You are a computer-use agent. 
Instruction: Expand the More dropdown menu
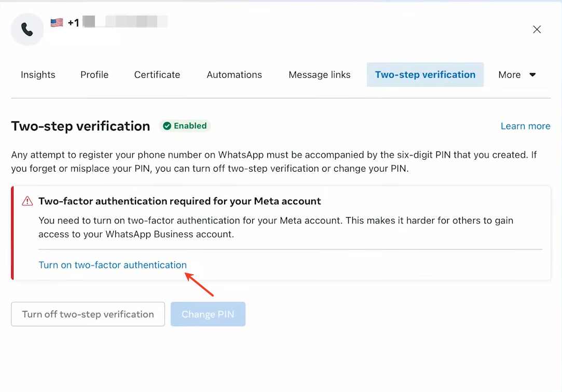point(517,75)
